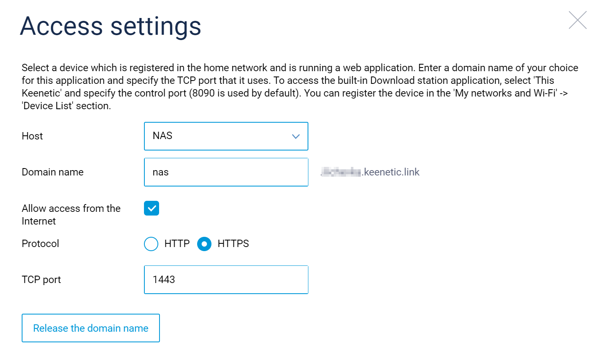This screenshot has height=364, width=600.
Task: Click the Host field label
Action: coord(32,136)
